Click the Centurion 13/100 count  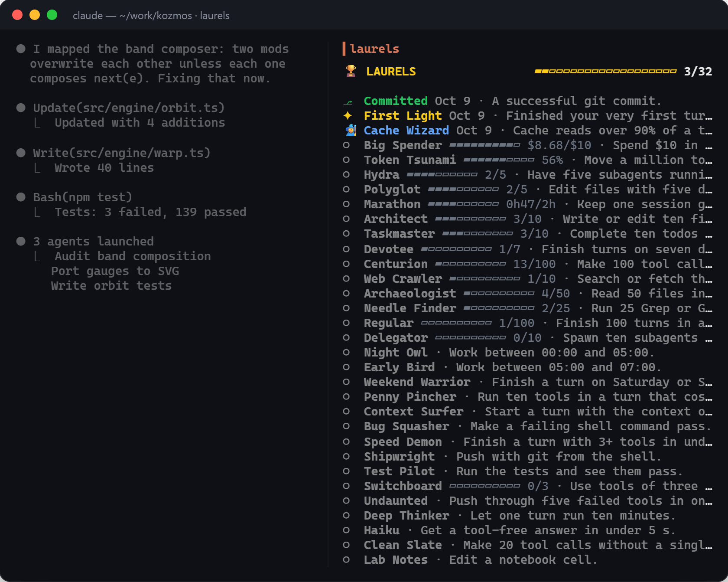(534, 264)
